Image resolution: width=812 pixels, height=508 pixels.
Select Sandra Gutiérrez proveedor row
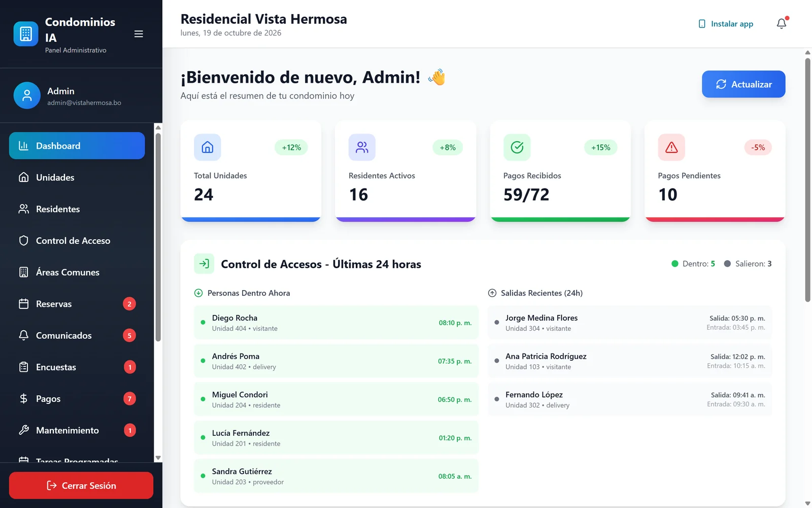point(336,476)
